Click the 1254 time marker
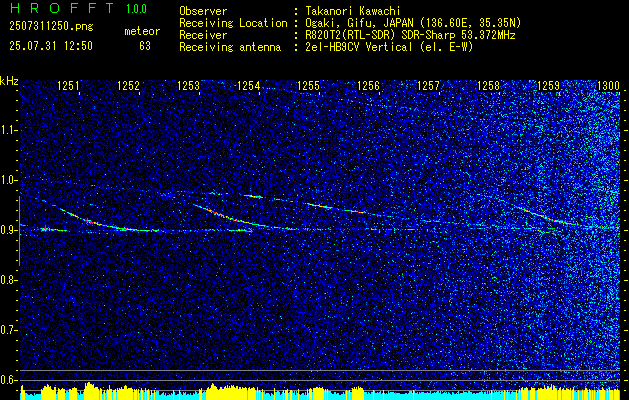The height and width of the screenshot is (400, 629). click(248, 85)
